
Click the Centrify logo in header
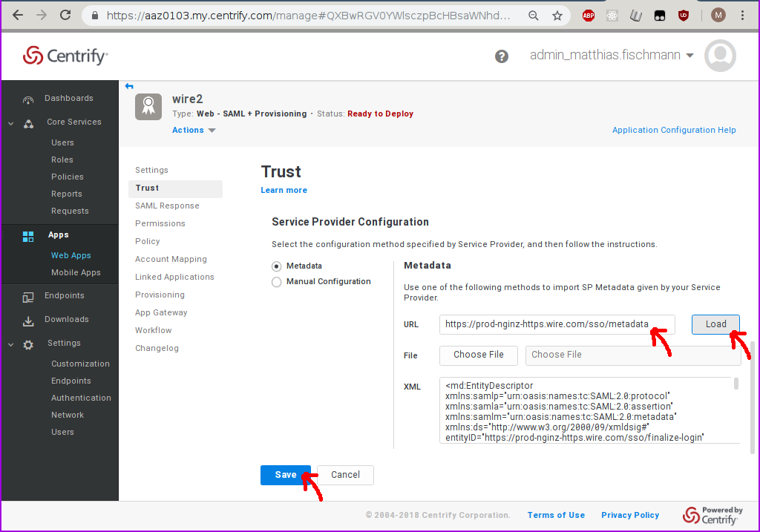tap(65, 56)
